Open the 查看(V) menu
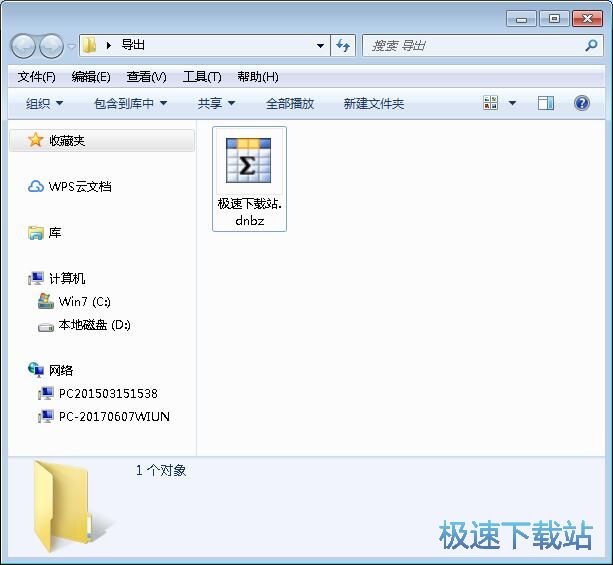Image resolution: width=613 pixels, height=565 pixels. (146, 77)
